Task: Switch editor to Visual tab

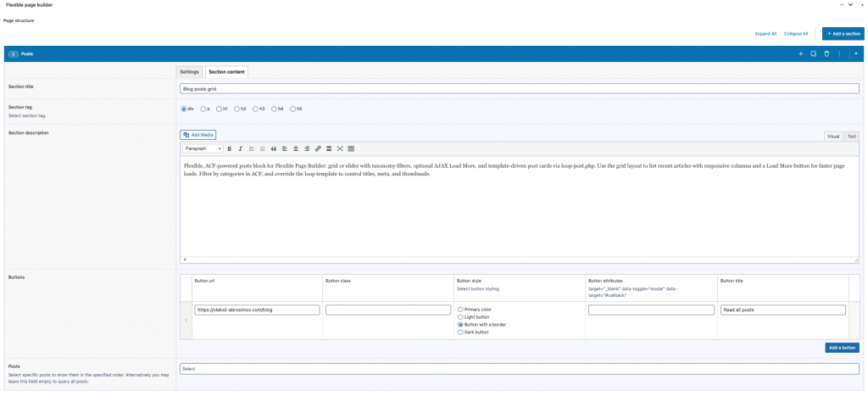Action: 833,137
